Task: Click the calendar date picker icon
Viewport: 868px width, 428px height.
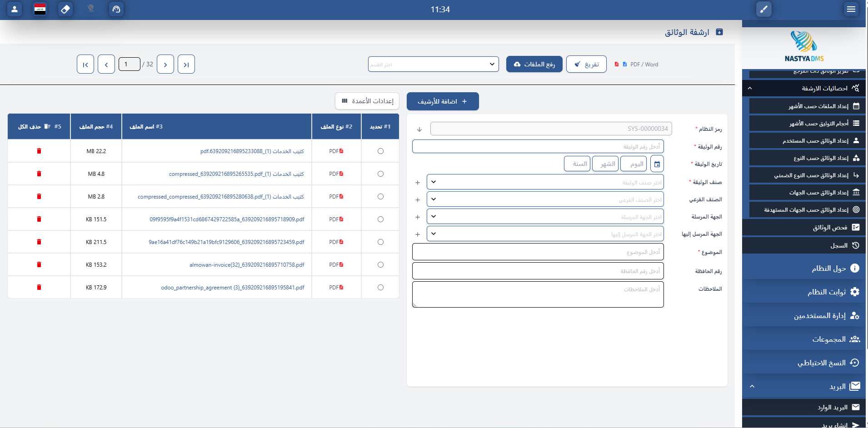Action: 657,164
